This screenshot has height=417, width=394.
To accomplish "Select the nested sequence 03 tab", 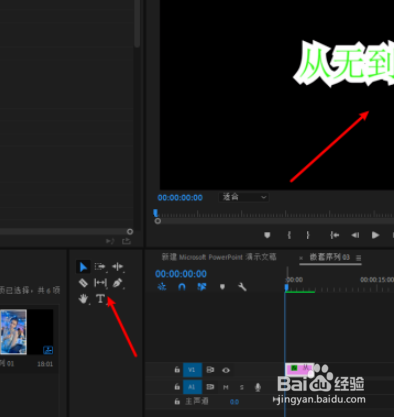I will coord(329,257).
